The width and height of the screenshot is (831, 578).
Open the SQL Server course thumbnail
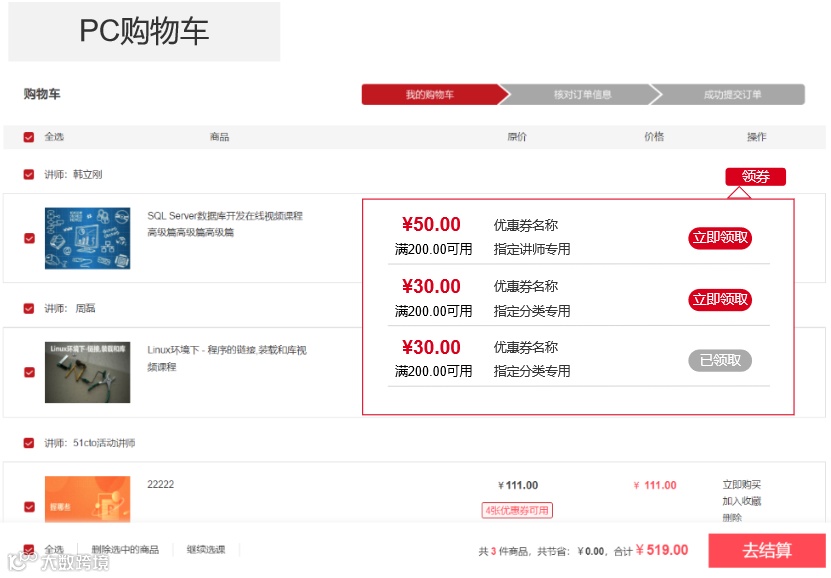tap(87, 238)
